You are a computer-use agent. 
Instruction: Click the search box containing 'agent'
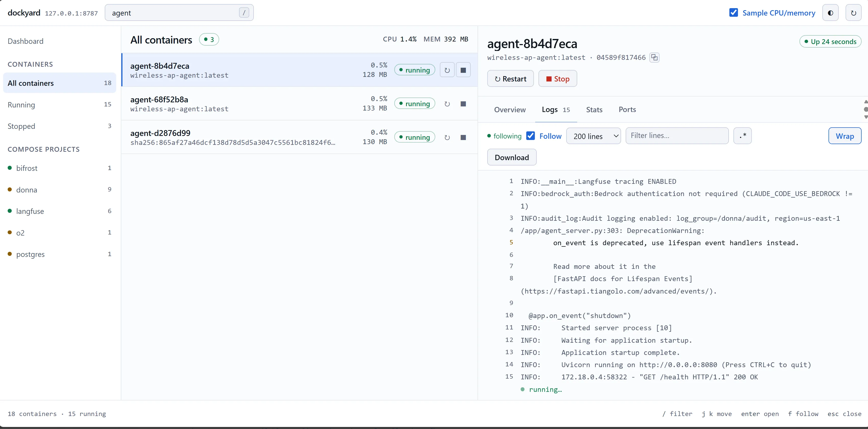(179, 13)
